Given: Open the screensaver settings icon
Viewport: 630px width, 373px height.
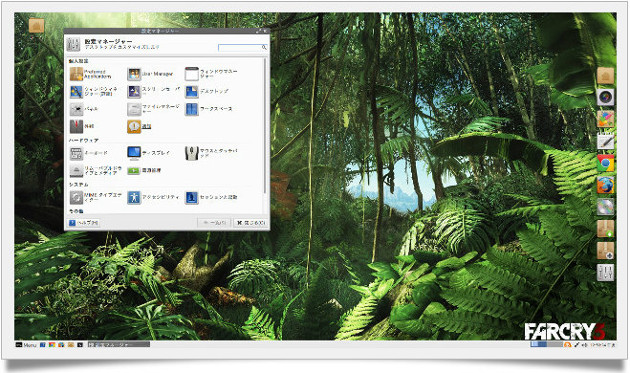Looking at the screenshot, I should click(x=134, y=92).
